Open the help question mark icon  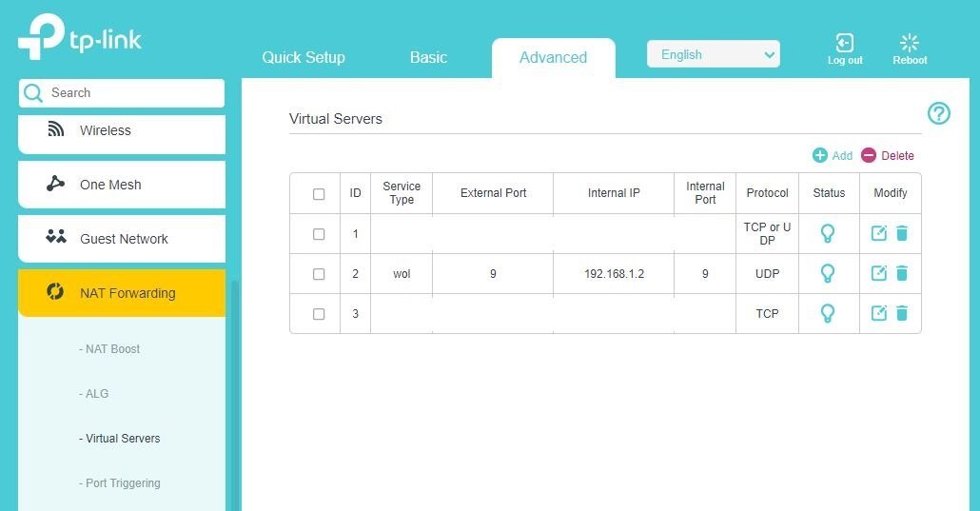point(939,113)
